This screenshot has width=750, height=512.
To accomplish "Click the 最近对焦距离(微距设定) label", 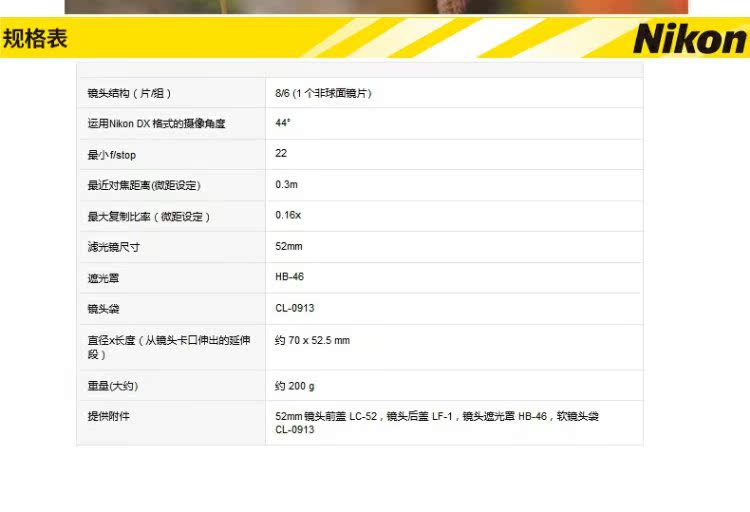I will tap(144, 185).
